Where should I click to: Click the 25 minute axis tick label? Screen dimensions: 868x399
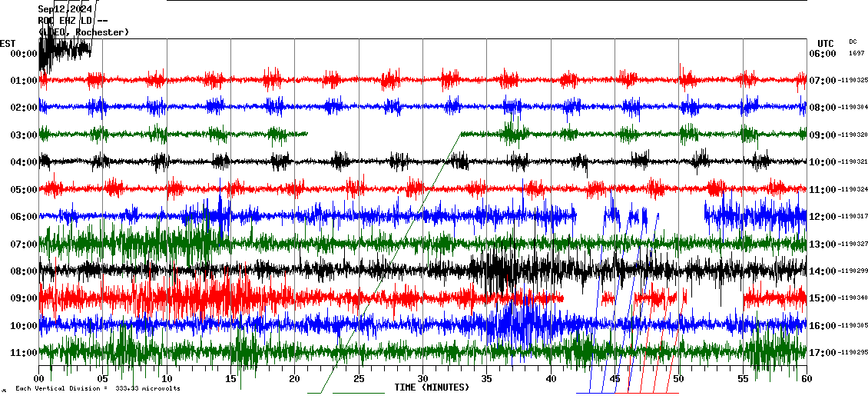pyautogui.click(x=359, y=380)
